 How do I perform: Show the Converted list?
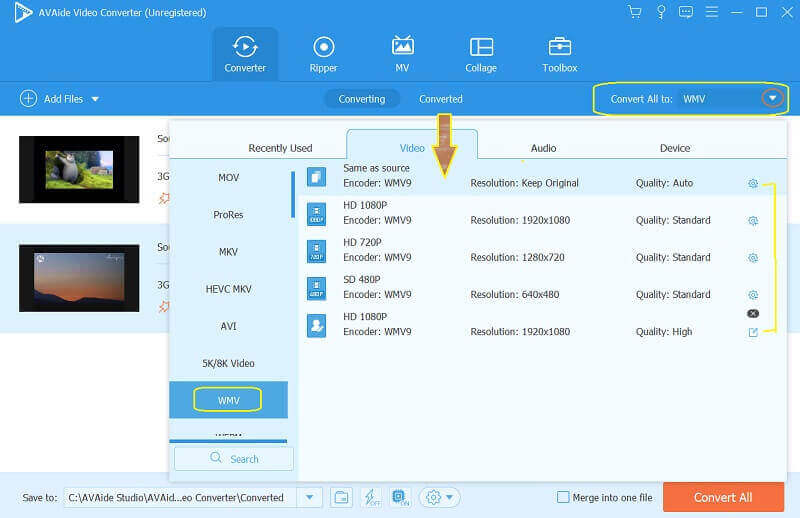[441, 99]
